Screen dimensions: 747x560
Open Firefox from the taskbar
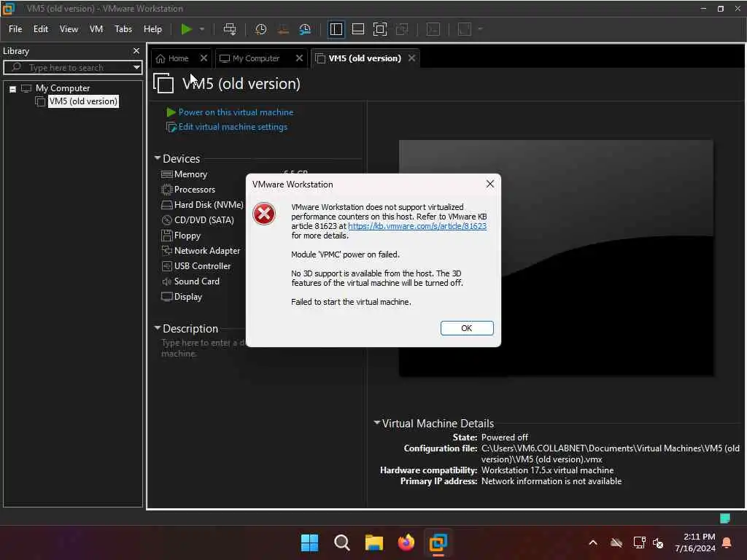(x=406, y=542)
